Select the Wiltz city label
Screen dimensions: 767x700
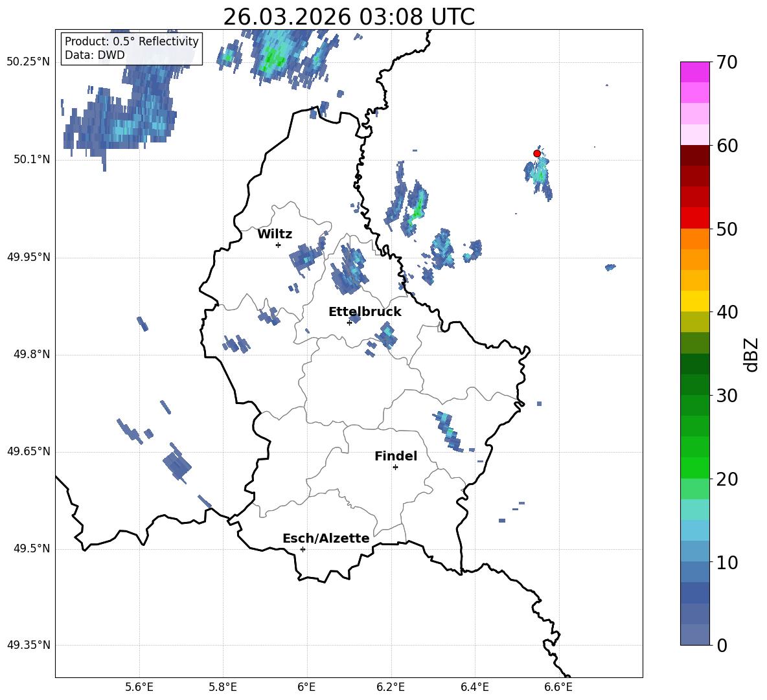click(275, 234)
